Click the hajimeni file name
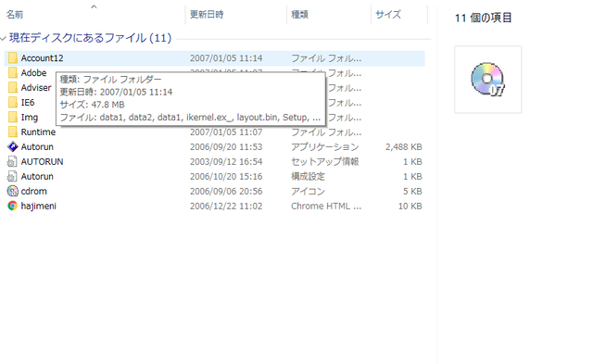Image resolution: width=593 pixels, height=364 pixels. (x=39, y=207)
